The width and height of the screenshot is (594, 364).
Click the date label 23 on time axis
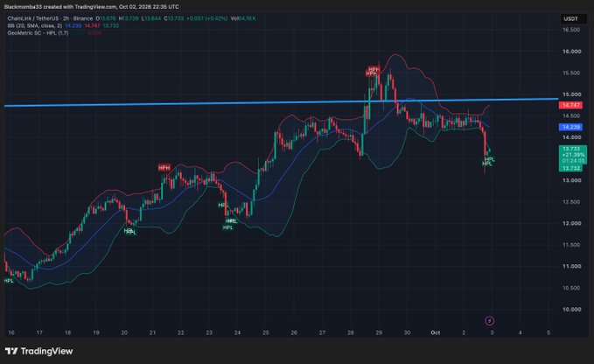[x=209, y=332]
